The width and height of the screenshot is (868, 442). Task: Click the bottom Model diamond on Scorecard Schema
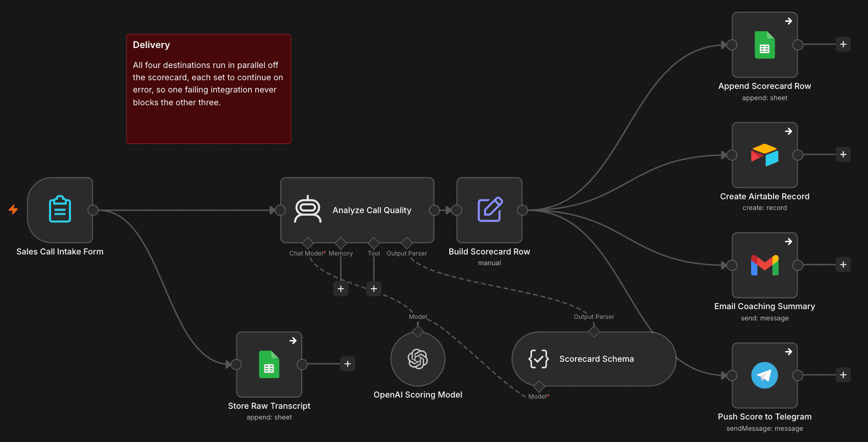(x=539, y=386)
